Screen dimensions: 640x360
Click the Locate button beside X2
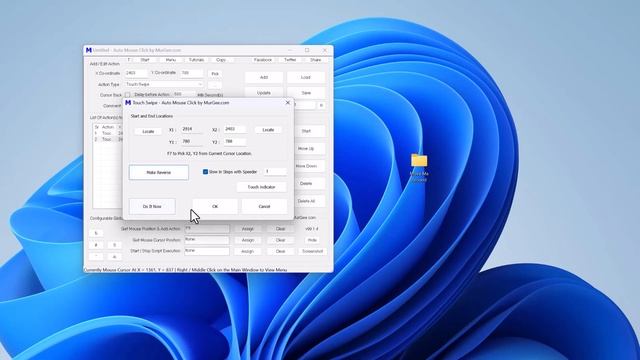[x=268, y=130]
